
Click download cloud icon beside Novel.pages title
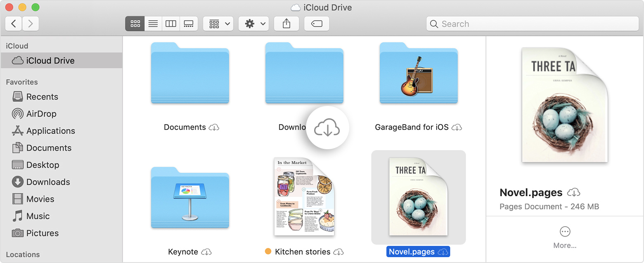point(574,193)
